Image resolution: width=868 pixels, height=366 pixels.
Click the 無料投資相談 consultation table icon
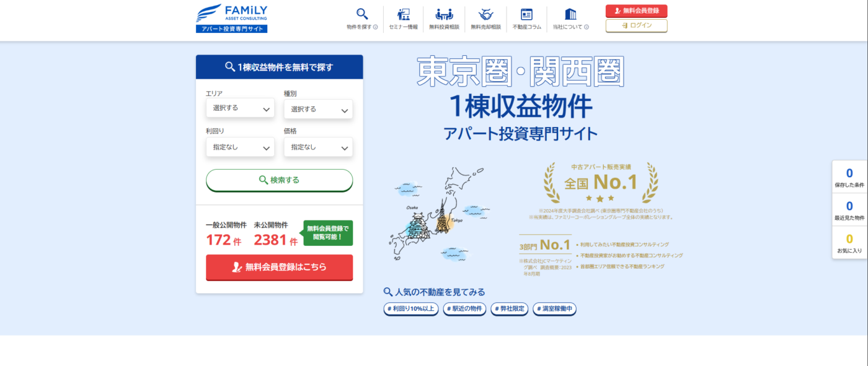coord(445,13)
